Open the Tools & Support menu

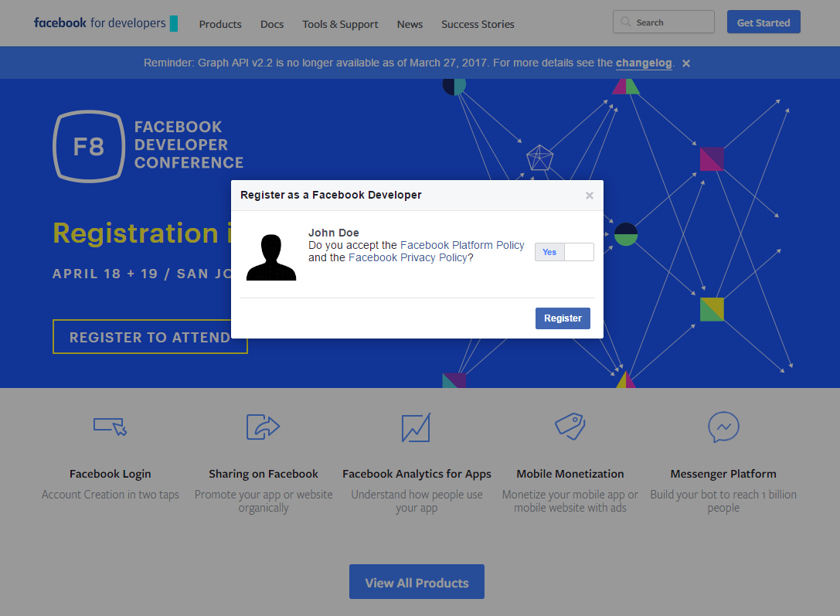coord(340,24)
